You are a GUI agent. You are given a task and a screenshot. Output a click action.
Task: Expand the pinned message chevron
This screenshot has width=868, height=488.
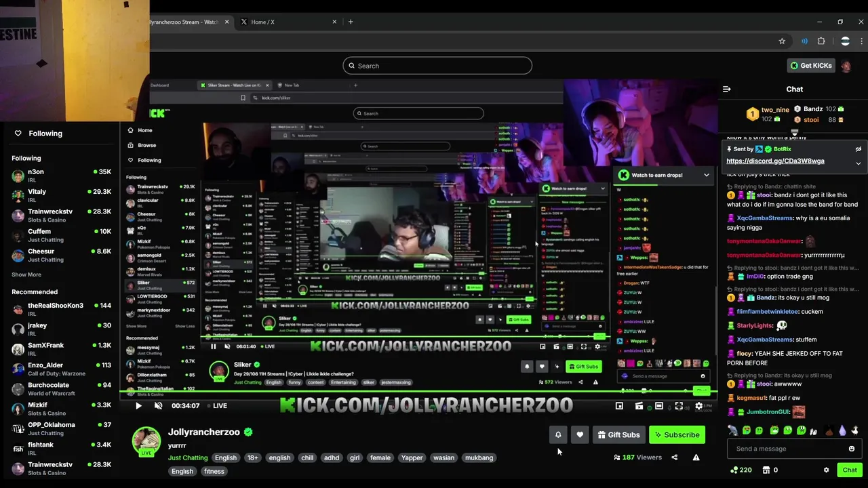(858, 163)
